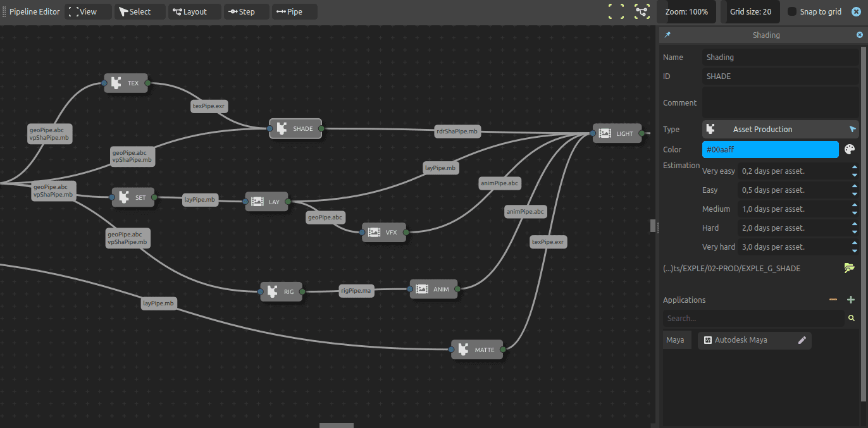Click the frame-all view icon near Zoom
The width and height of the screenshot is (868, 428).
[616, 11]
